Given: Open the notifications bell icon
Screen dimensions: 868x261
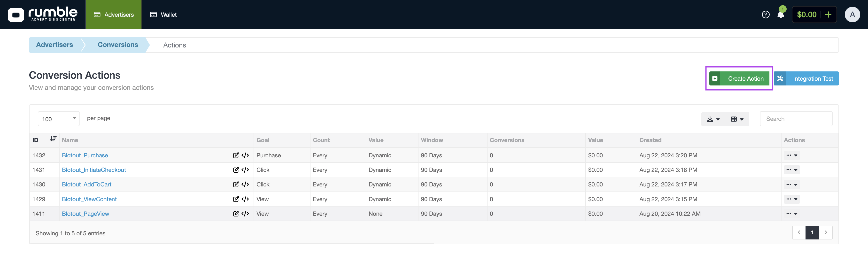Looking at the screenshot, I should 780,15.
